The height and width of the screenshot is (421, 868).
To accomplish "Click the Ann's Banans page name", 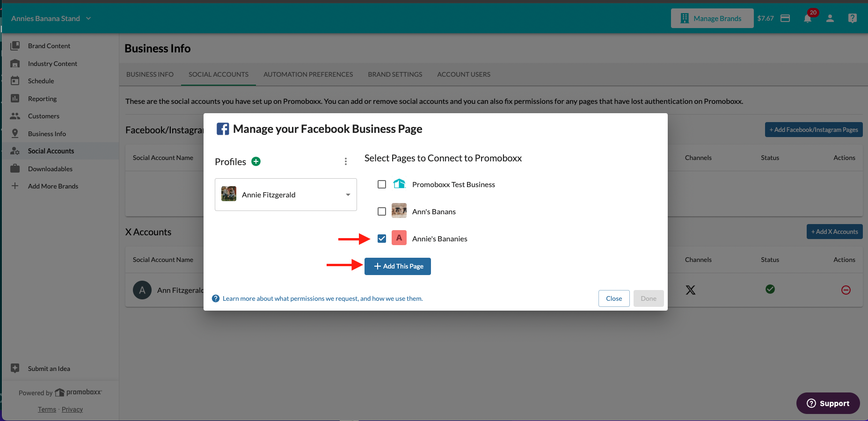I will 434,211.
